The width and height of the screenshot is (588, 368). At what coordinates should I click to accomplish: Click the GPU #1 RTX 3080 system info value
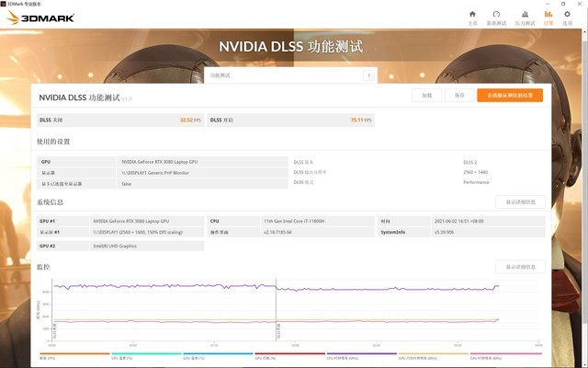pos(130,221)
